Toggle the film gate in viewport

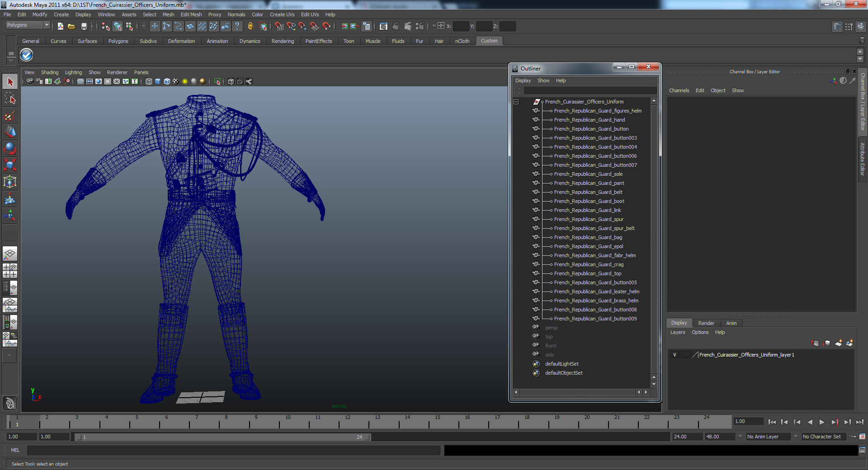(90, 81)
